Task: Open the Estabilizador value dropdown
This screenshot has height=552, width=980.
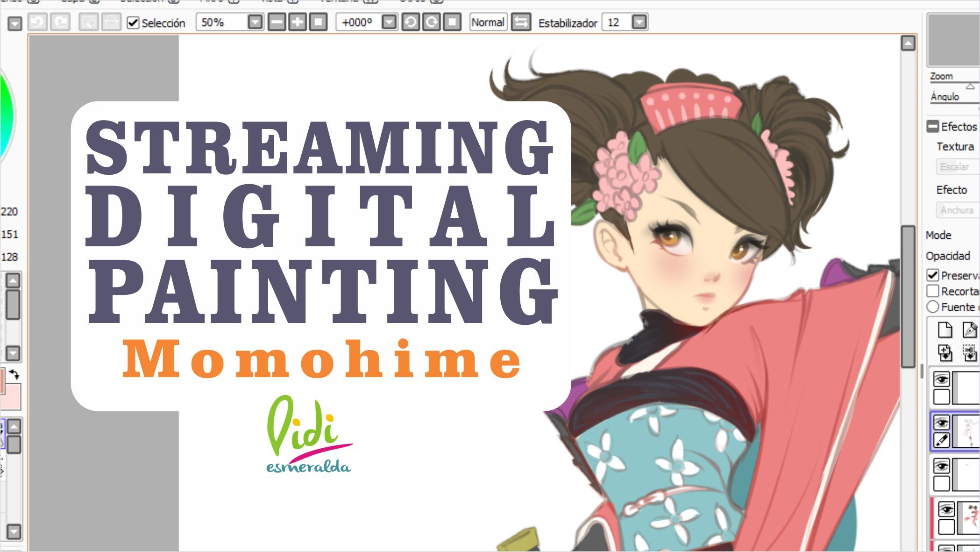Action: pos(639,22)
